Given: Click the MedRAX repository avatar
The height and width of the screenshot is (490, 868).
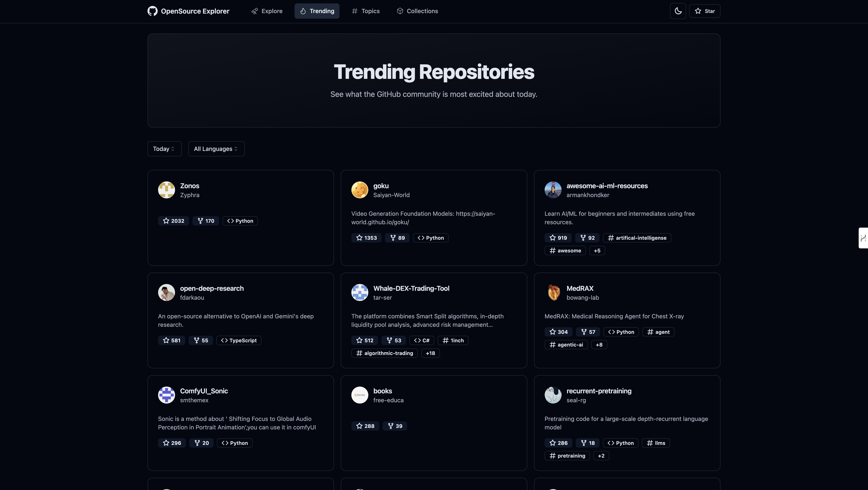Looking at the screenshot, I should [x=553, y=292].
